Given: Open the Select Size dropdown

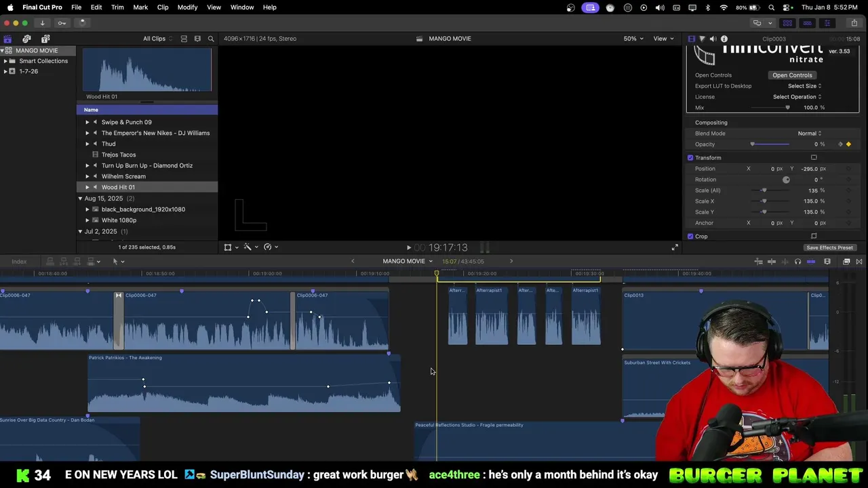Looking at the screenshot, I should point(804,86).
